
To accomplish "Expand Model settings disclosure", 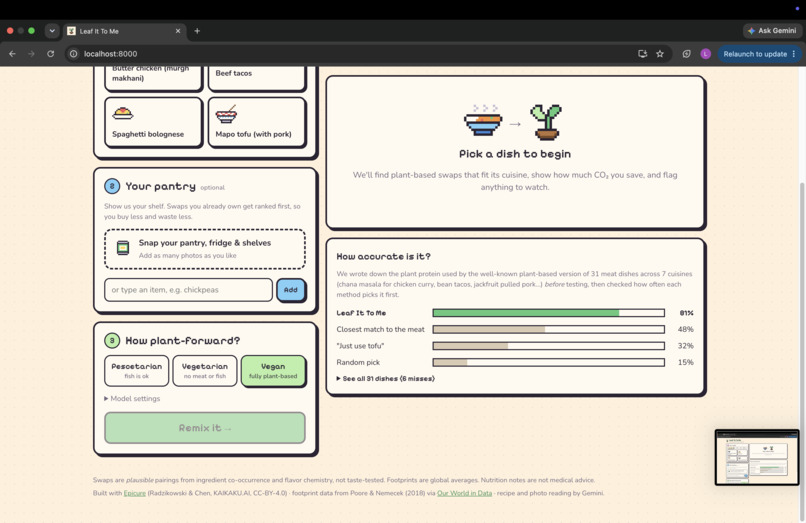I will [132, 399].
